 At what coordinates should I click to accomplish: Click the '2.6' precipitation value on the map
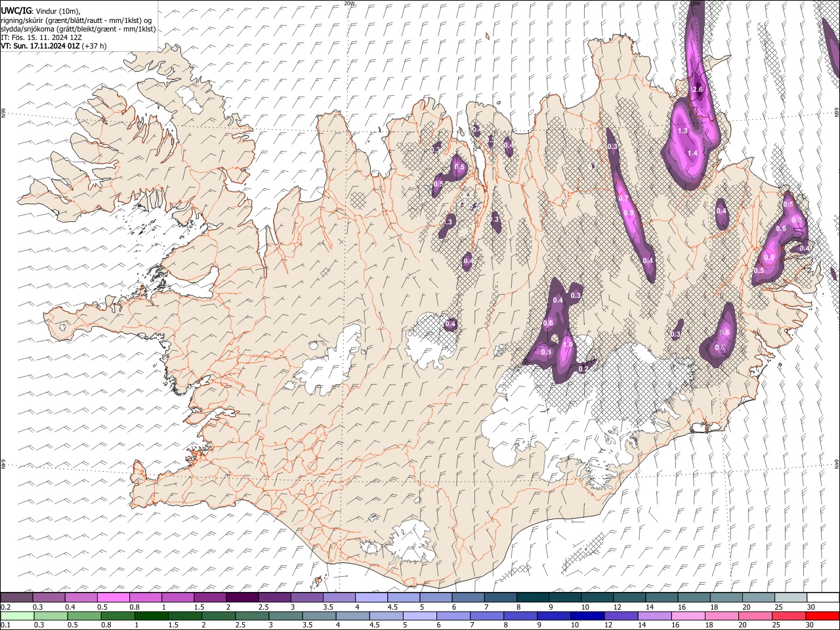(698, 89)
